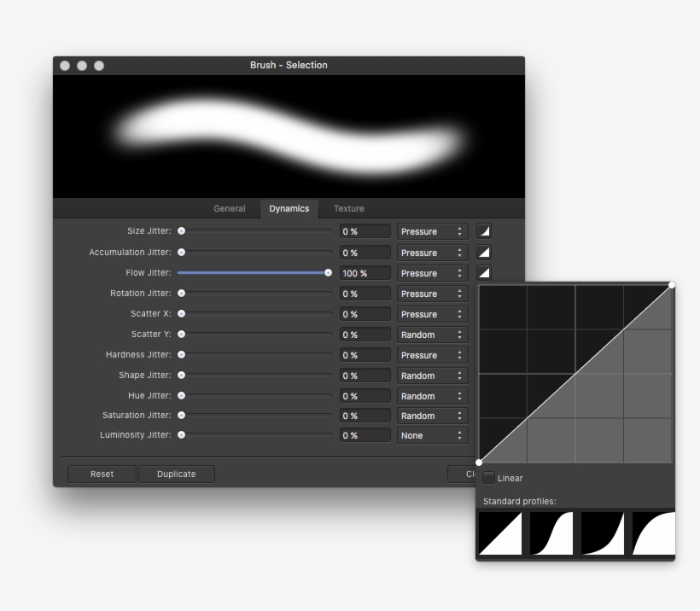Click the Hardness Jitter slider handle

181,355
